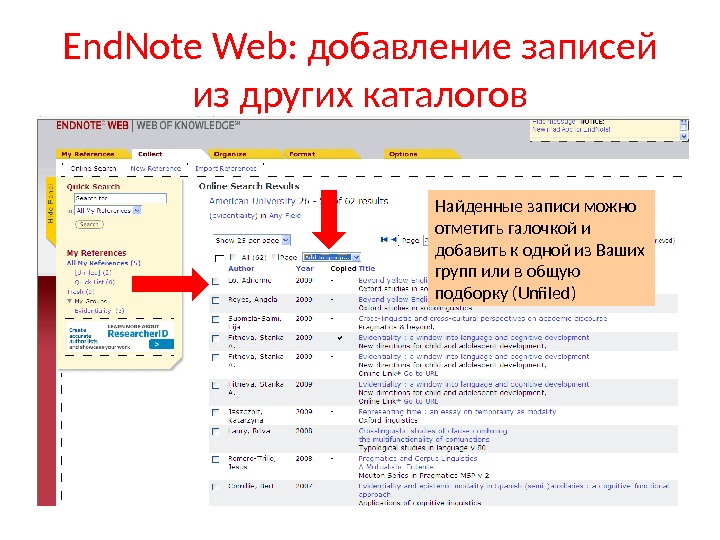Check the box for Lo, Adrienne record
The height and width of the screenshot is (540, 720).
click(216, 281)
